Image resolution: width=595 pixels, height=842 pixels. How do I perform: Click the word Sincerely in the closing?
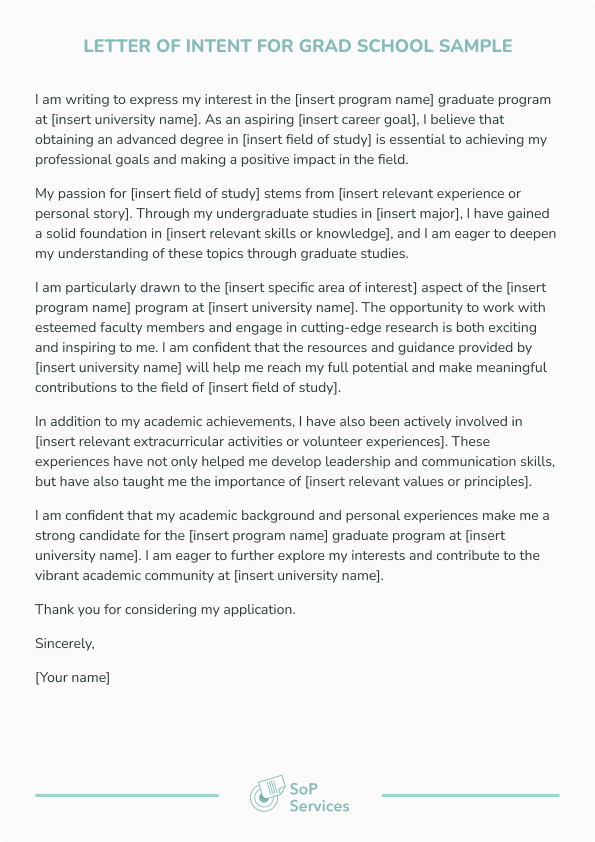[64, 643]
